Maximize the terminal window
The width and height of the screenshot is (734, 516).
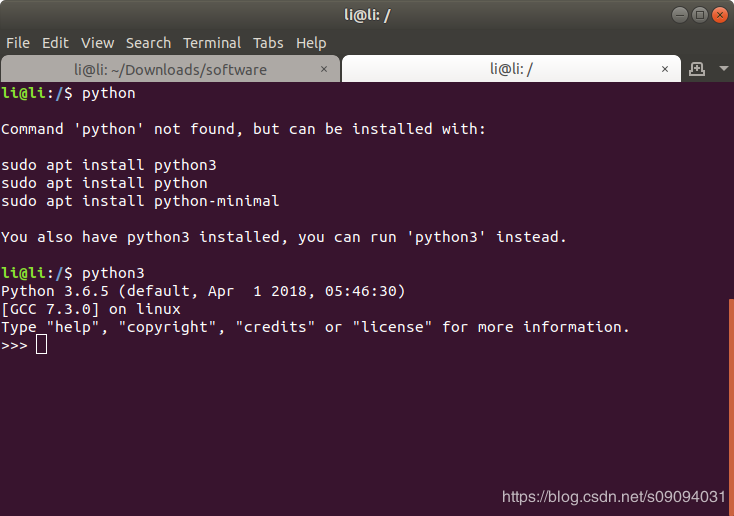[699, 15]
